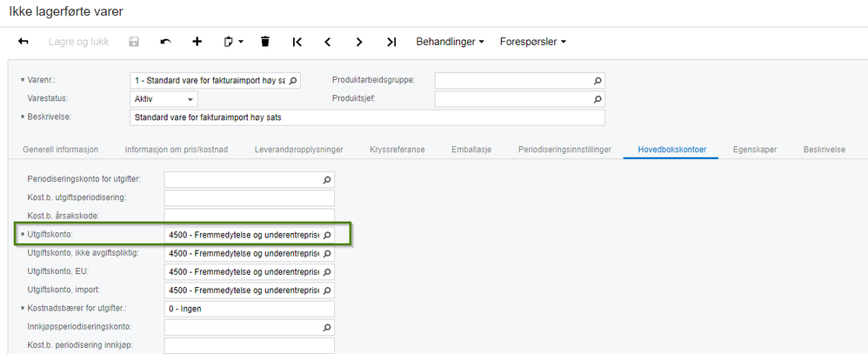This screenshot has width=868, height=354.
Task: Open the Egenskaper tab
Action: 755,150
